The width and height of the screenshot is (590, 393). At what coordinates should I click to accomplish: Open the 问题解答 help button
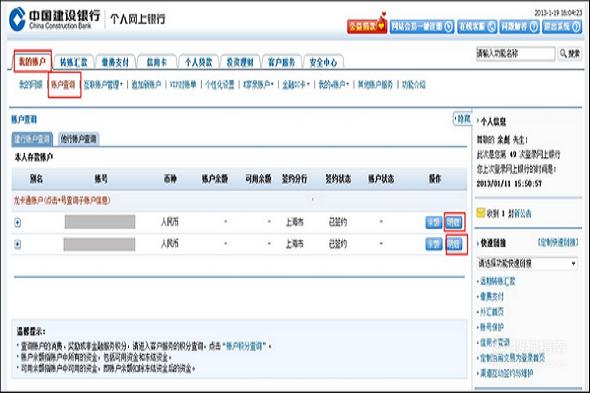(x=519, y=26)
